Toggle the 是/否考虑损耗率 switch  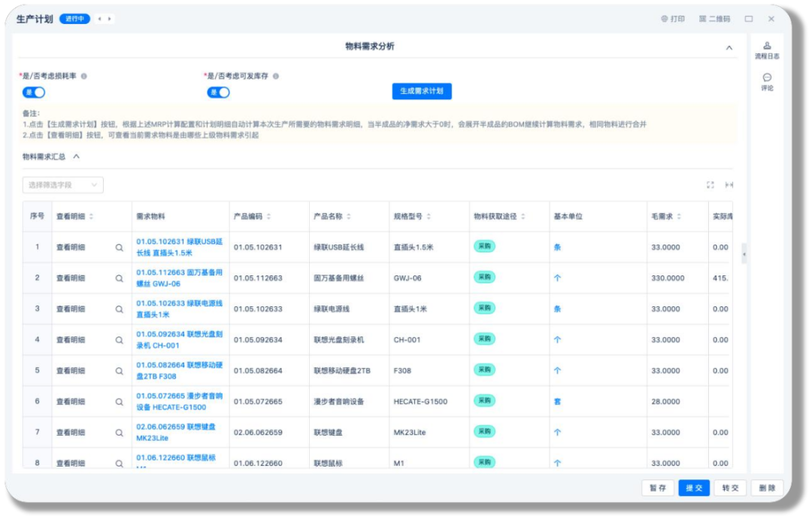34,93
